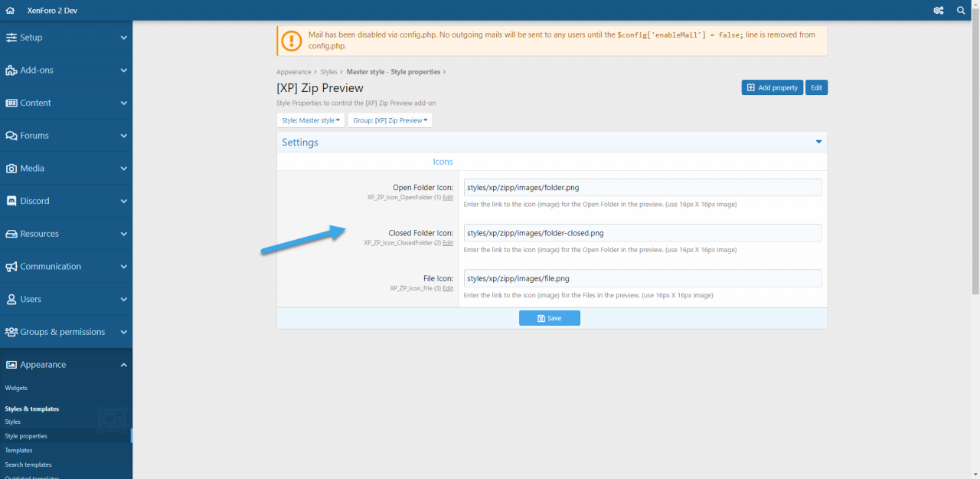Expand the Setup section chevron
This screenshot has width=980, height=479.
[x=123, y=38]
